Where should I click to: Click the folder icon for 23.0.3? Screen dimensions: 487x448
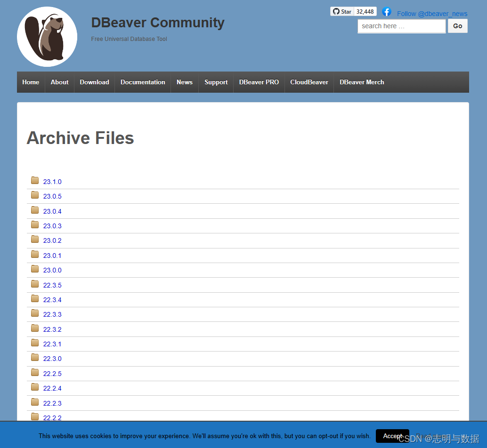pyautogui.click(x=35, y=224)
